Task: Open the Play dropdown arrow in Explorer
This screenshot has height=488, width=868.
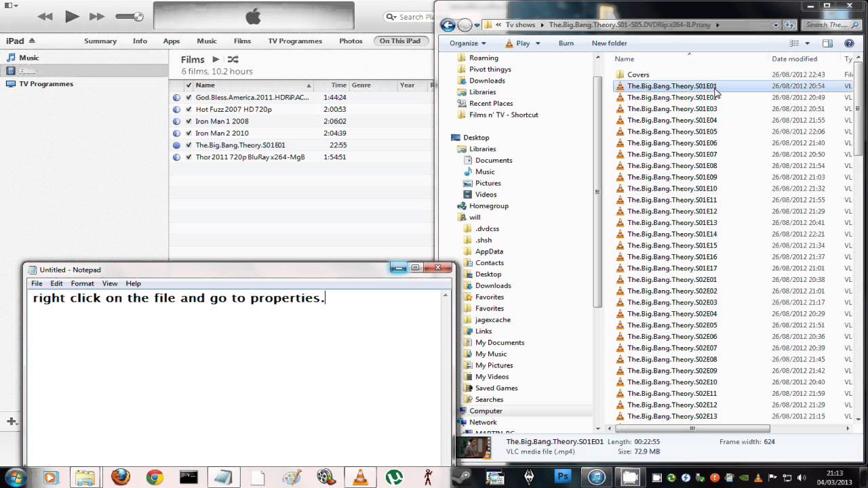Action: pyautogui.click(x=538, y=43)
